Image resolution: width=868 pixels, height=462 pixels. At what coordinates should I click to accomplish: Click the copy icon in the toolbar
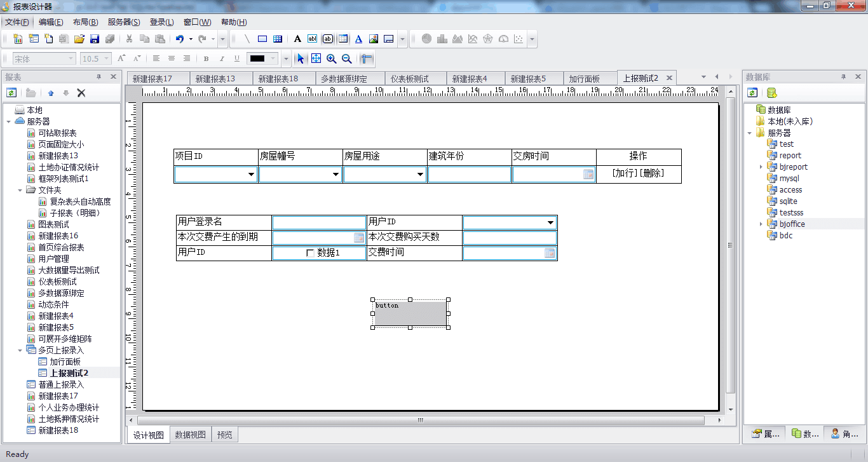tap(144, 39)
